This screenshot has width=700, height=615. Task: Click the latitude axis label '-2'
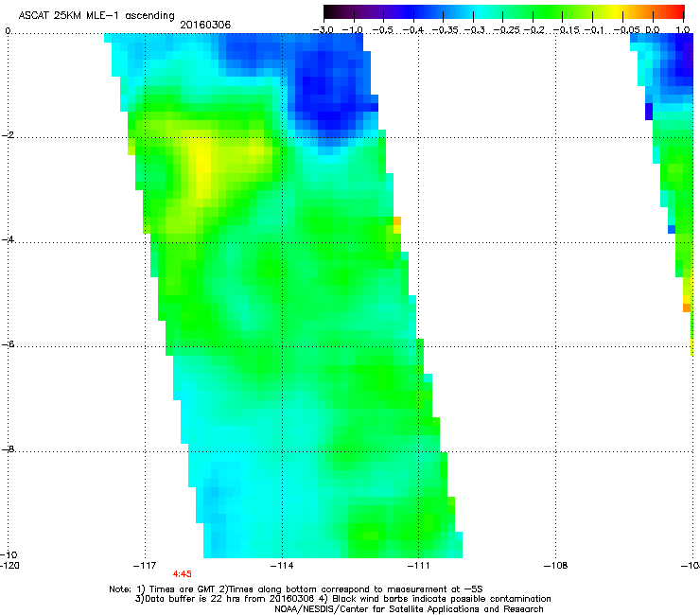tap(8, 135)
